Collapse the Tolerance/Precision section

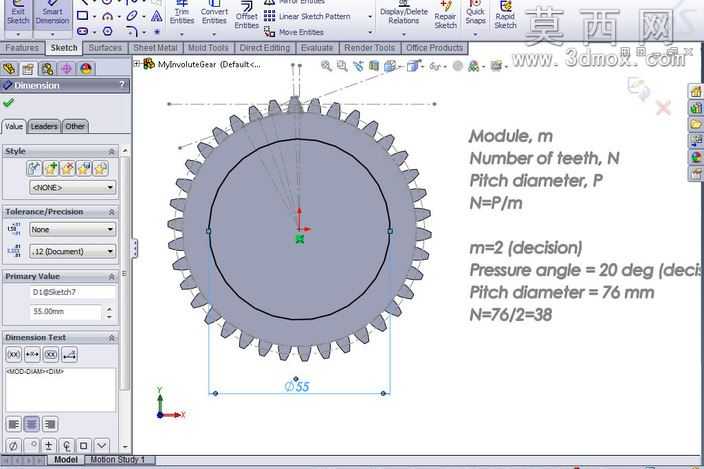click(x=111, y=212)
